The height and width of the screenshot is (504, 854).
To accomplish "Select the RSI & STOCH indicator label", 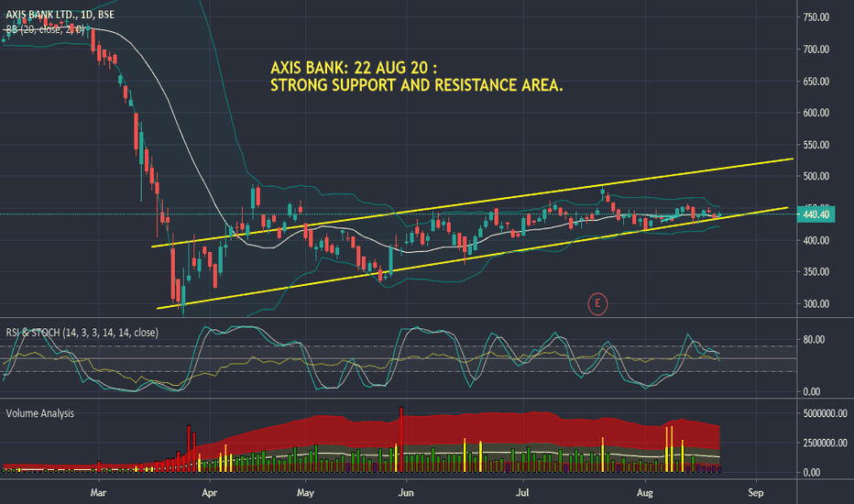I will [82, 333].
